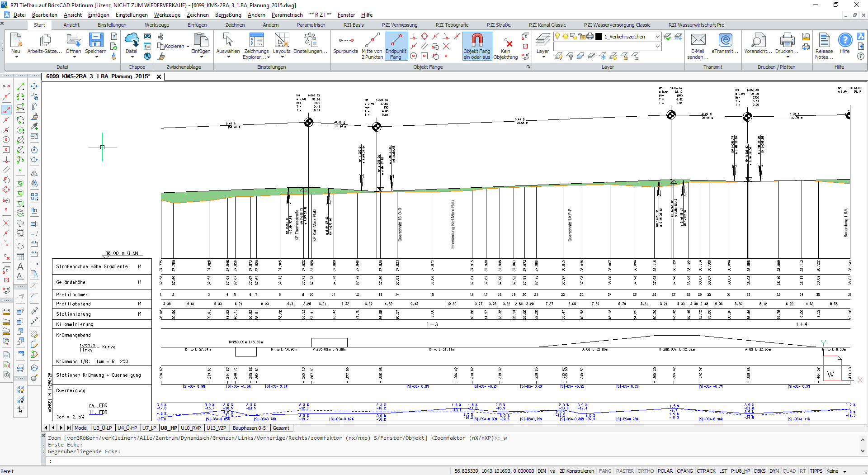Toggle OTRACK in status bar
Viewport: 868px width, 475px height.
706,471
